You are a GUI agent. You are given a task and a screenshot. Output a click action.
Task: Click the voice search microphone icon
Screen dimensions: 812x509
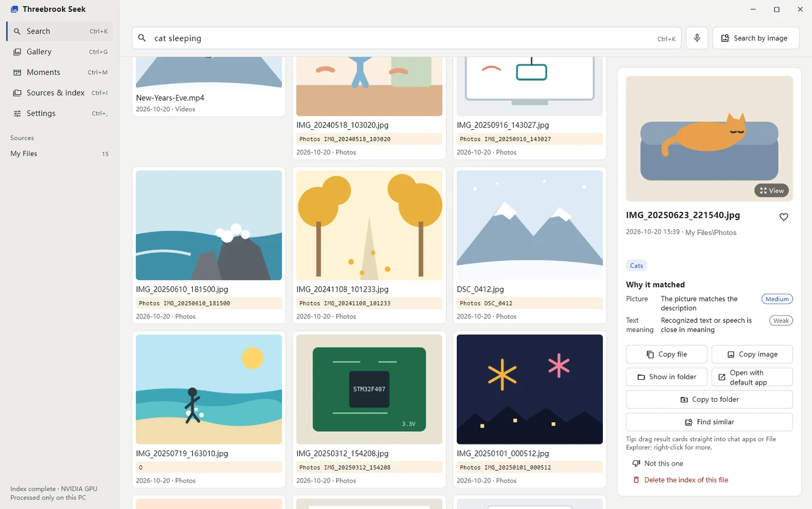point(697,38)
